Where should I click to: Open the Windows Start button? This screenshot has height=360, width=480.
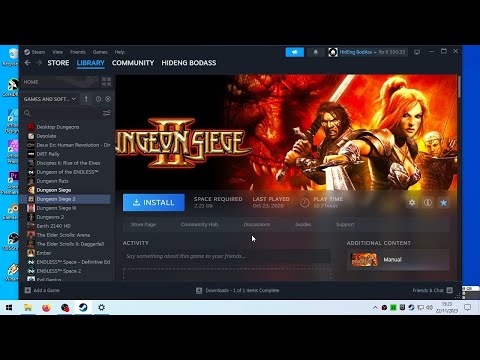click(x=9, y=307)
